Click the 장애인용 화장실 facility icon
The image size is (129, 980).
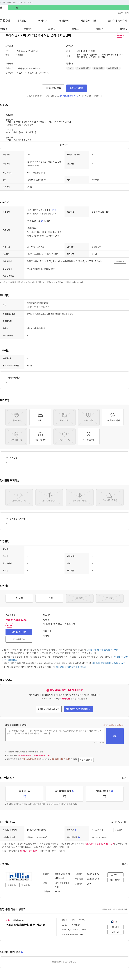(x=79, y=497)
